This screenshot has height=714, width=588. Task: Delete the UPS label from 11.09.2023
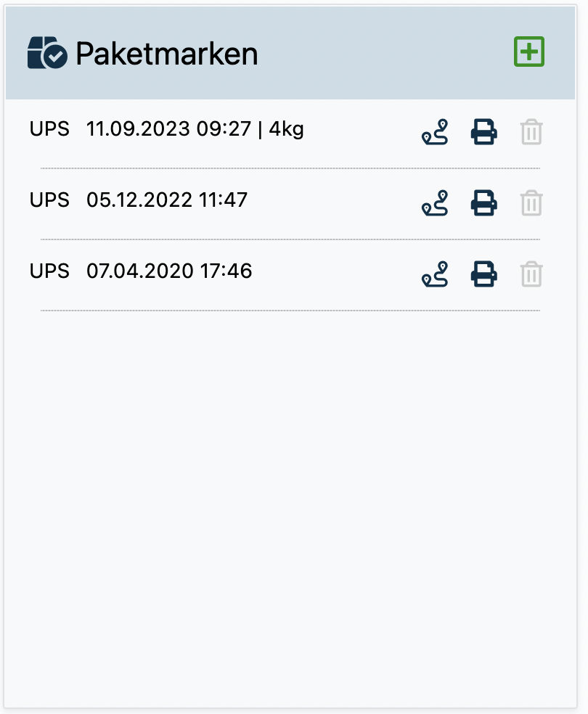531,133
